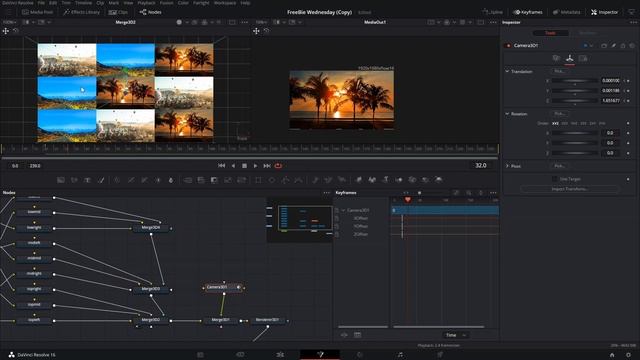Switch to the Fairlight page icon

[x=400, y=355]
